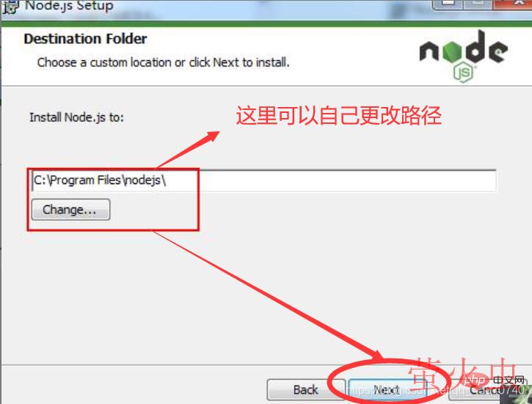Click the Destination Folder heading
This screenshot has height=404, width=532.
86,39
